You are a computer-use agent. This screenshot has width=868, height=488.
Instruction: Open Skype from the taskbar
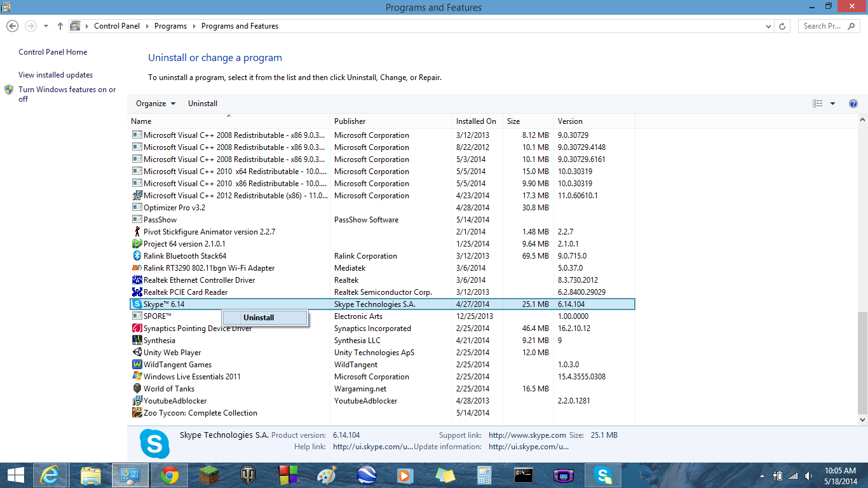(602, 475)
